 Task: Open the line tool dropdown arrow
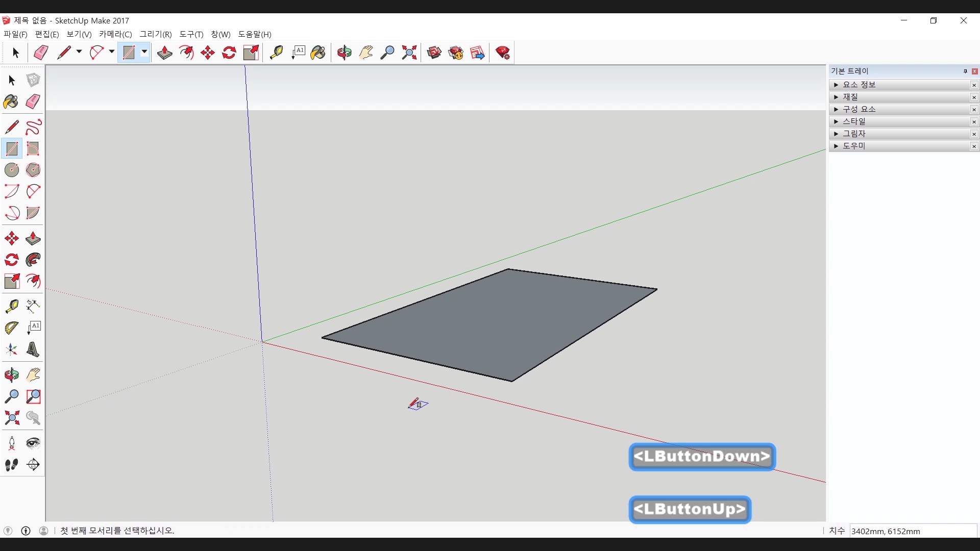(x=79, y=52)
